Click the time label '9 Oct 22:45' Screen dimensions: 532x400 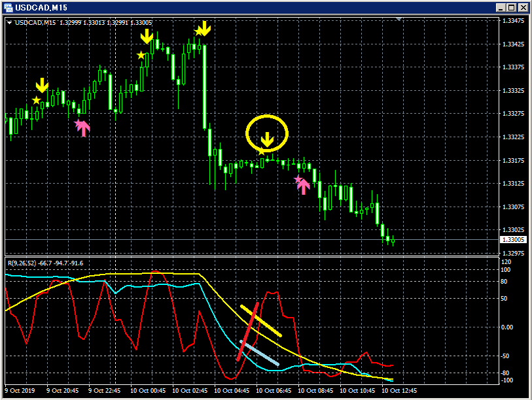[105, 390]
